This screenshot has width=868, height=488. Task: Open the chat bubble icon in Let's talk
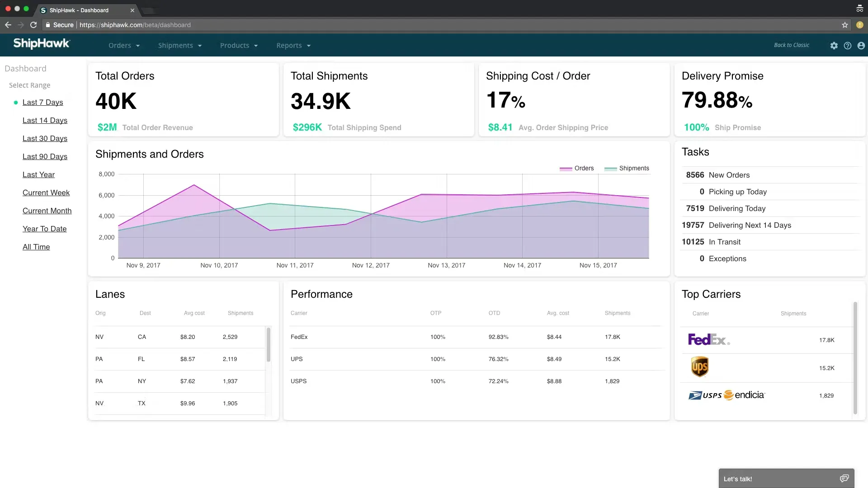844,479
